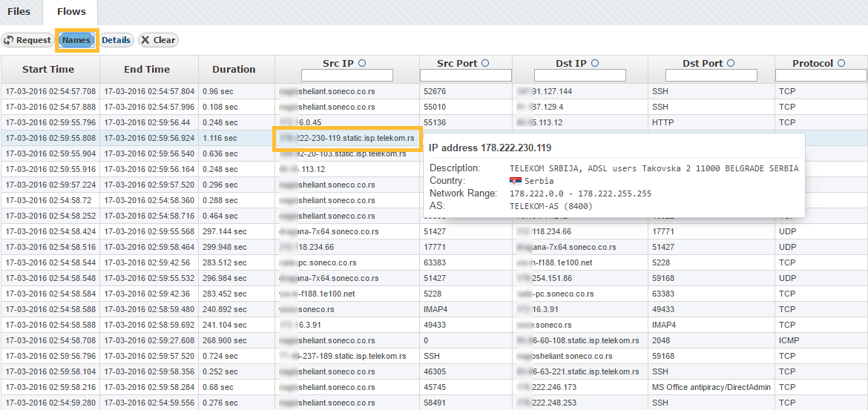Image resolution: width=868 pixels, height=410 pixels.
Task: Select the MS Office antipiracy/DirectAdmin port cell
Action: (711, 387)
